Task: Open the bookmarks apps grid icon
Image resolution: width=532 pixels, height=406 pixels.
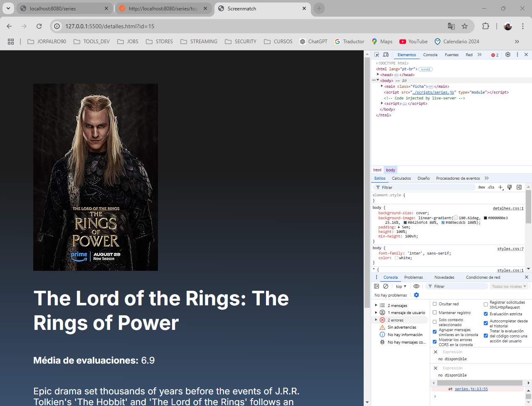Action: point(11,42)
